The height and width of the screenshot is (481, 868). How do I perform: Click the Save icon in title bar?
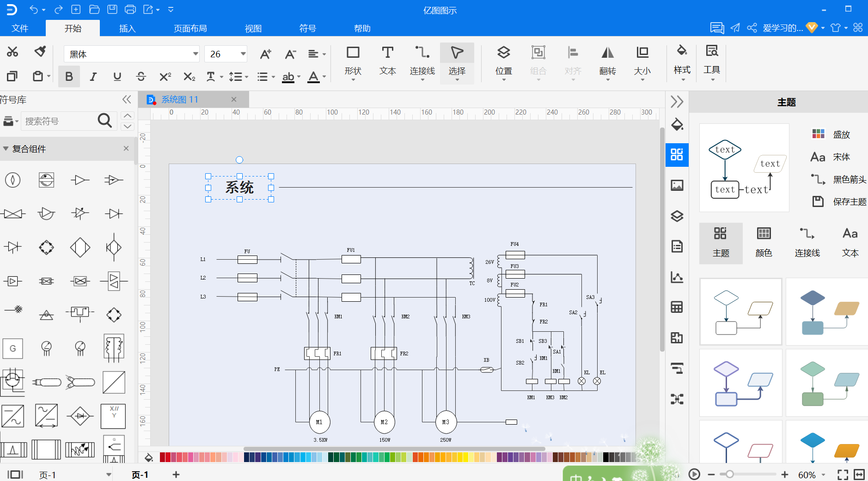112,9
